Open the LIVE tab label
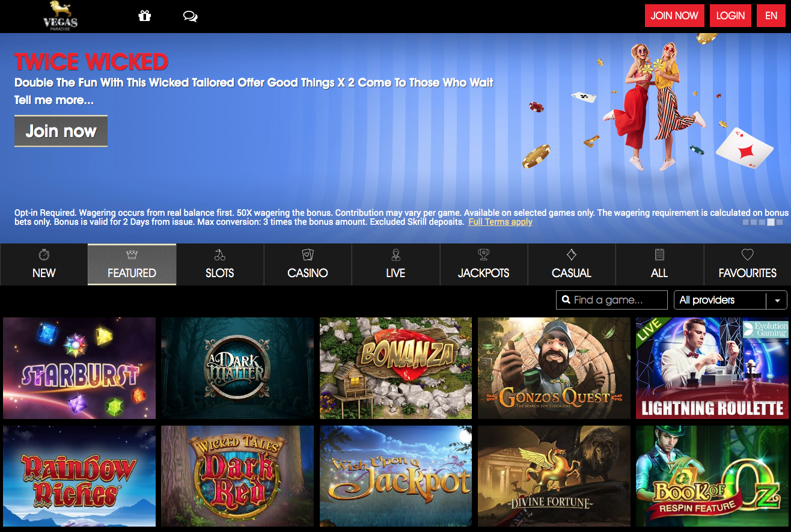The width and height of the screenshot is (791, 532). [395, 273]
